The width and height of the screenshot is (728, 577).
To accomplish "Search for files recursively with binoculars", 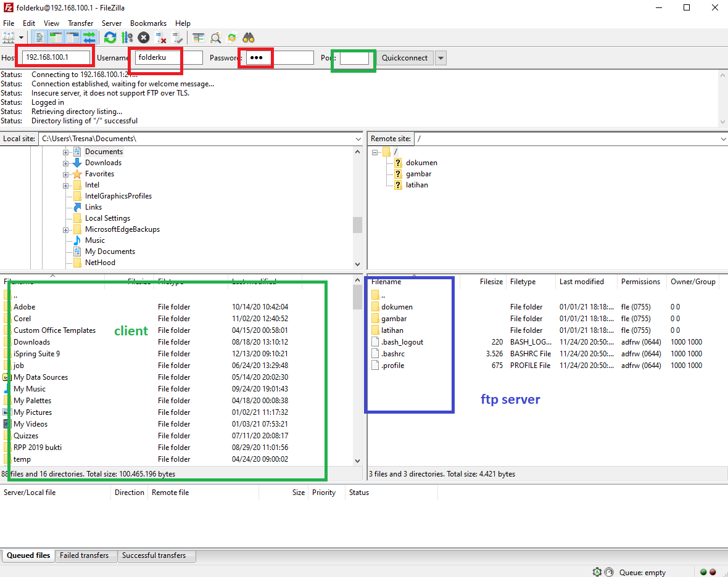I will coord(249,38).
